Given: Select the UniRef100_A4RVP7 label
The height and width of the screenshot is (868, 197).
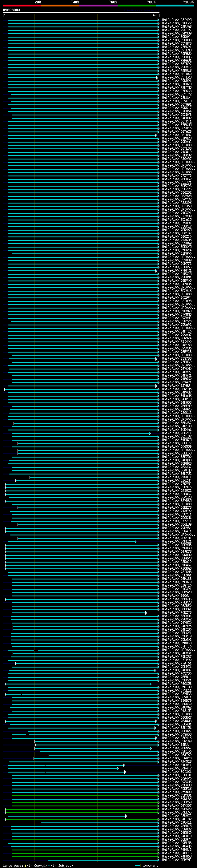Looking at the screenshot, I should pos(177,372).
